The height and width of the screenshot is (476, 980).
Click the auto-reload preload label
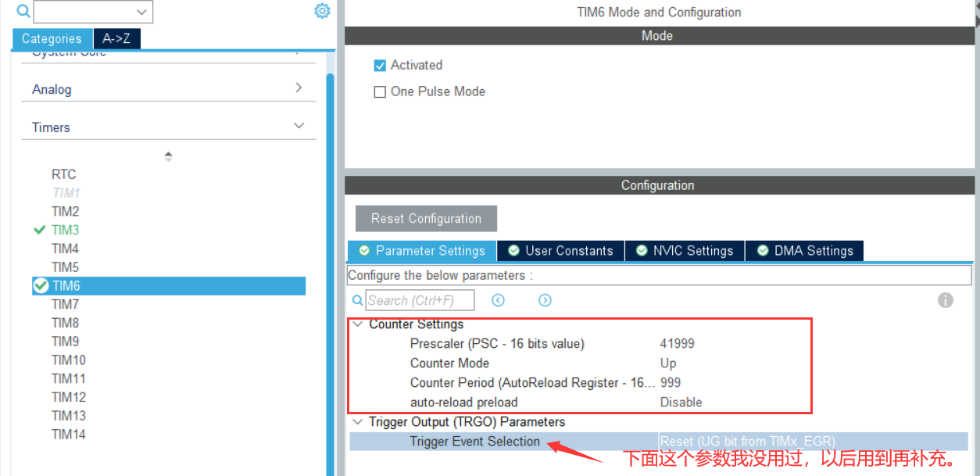pyautogui.click(x=463, y=402)
